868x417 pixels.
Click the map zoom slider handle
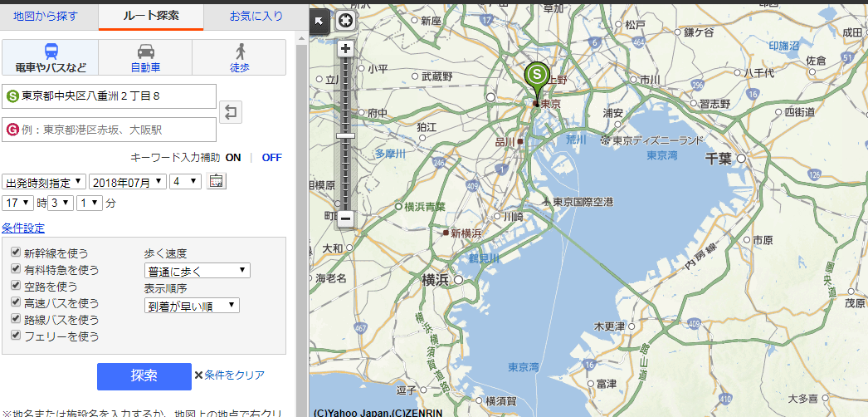point(345,135)
